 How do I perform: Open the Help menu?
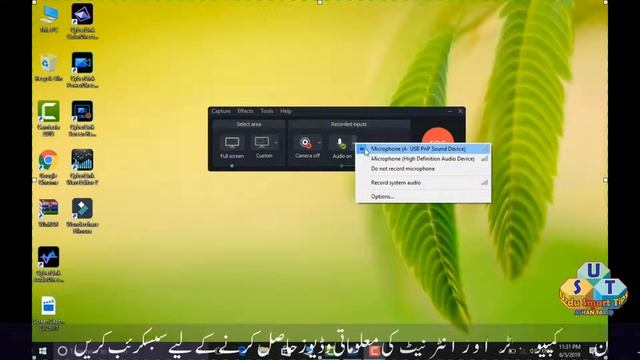[286, 111]
